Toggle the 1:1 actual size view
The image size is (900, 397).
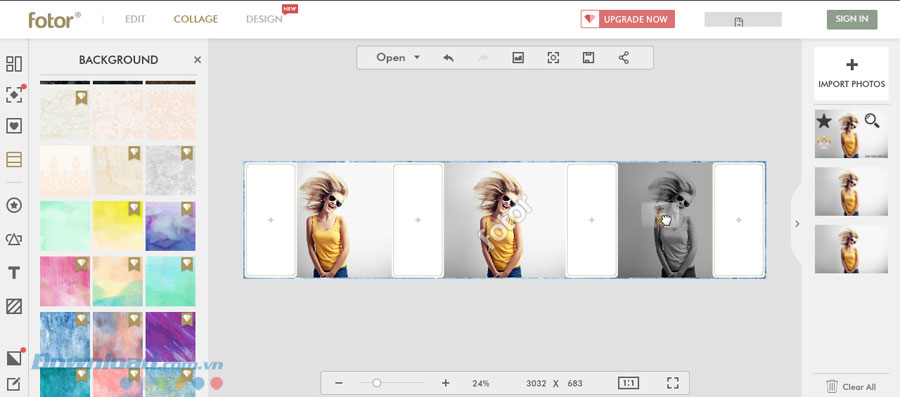click(629, 383)
